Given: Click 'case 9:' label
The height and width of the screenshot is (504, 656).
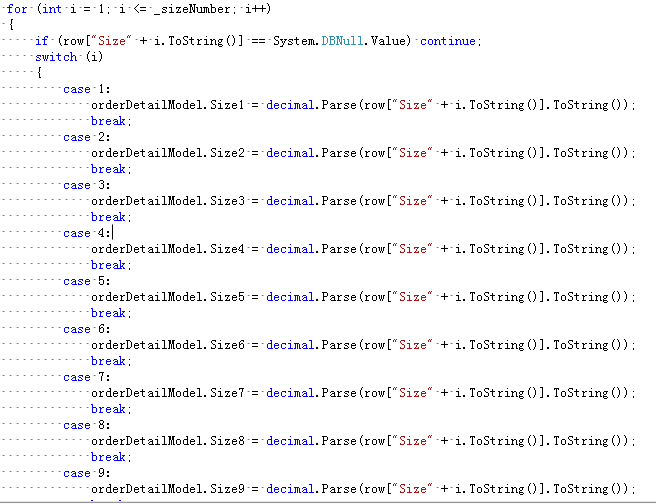Looking at the screenshot, I should tap(87, 473).
